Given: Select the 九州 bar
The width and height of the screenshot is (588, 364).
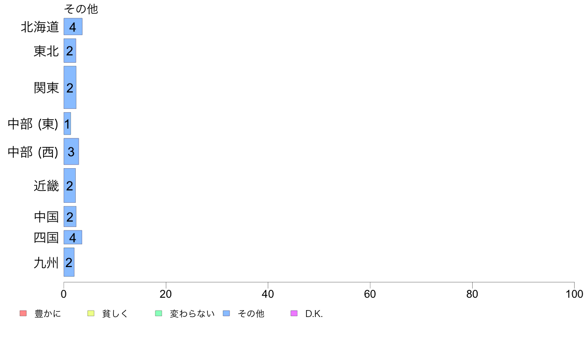Looking at the screenshot, I should coord(69,262).
